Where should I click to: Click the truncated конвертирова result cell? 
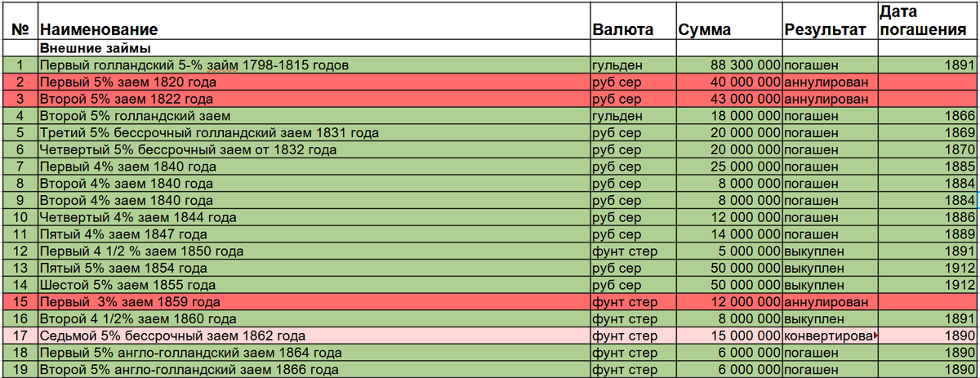pos(830,336)
